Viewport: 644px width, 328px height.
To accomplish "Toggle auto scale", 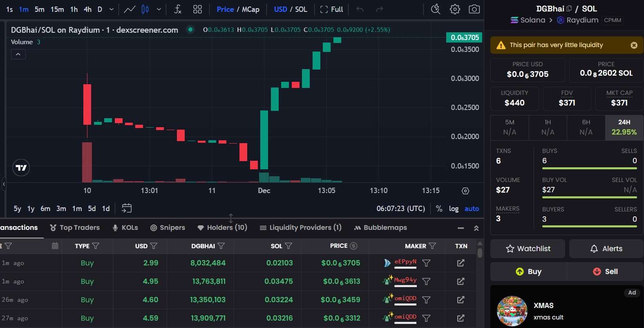I will coord(472,209).
